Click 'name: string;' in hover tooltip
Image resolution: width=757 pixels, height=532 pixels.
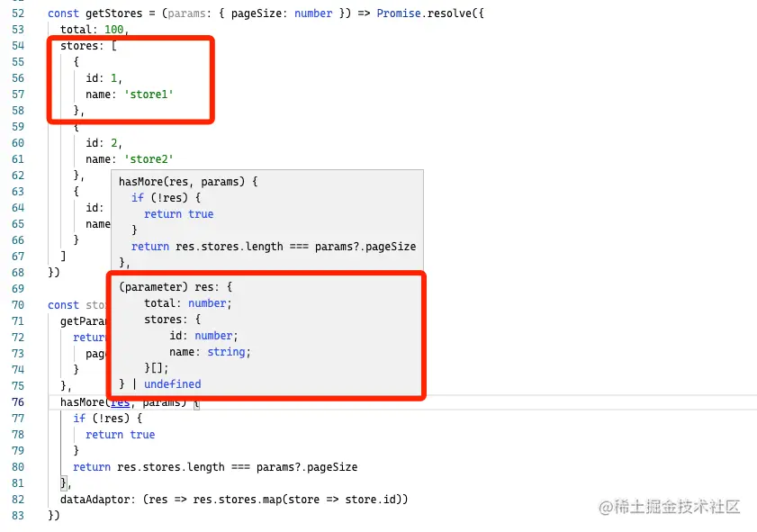coord(210,352)
